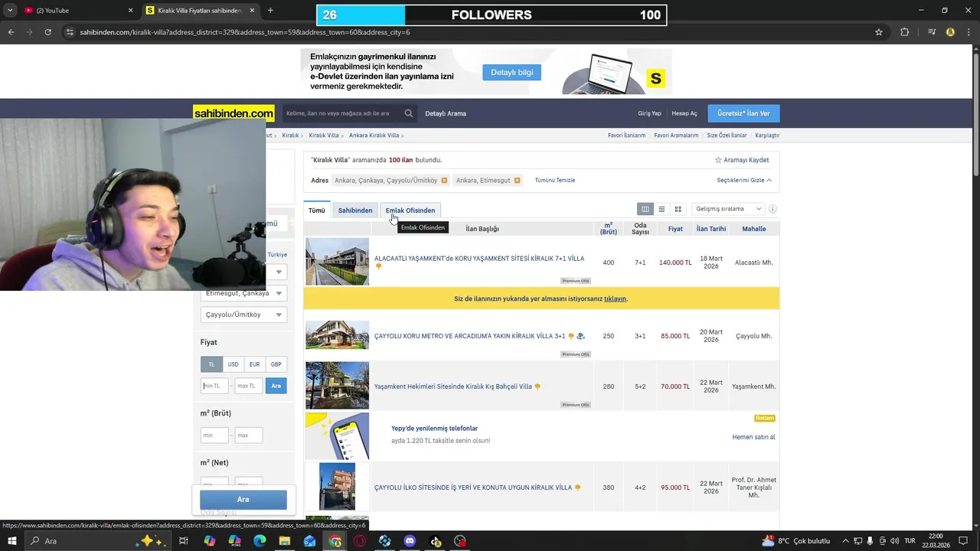Select GBP currency option
Screen dimensions: 980x551
(x=276, y=364)
